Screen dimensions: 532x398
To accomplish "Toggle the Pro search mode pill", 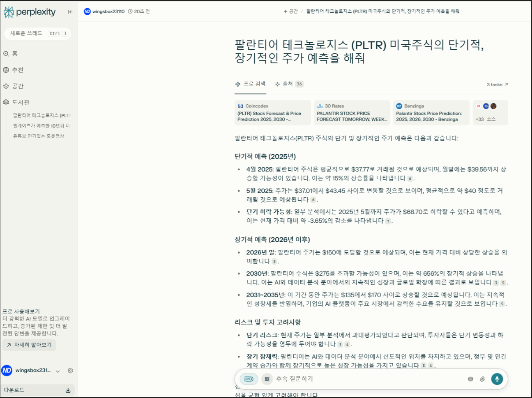I will 249,379.
